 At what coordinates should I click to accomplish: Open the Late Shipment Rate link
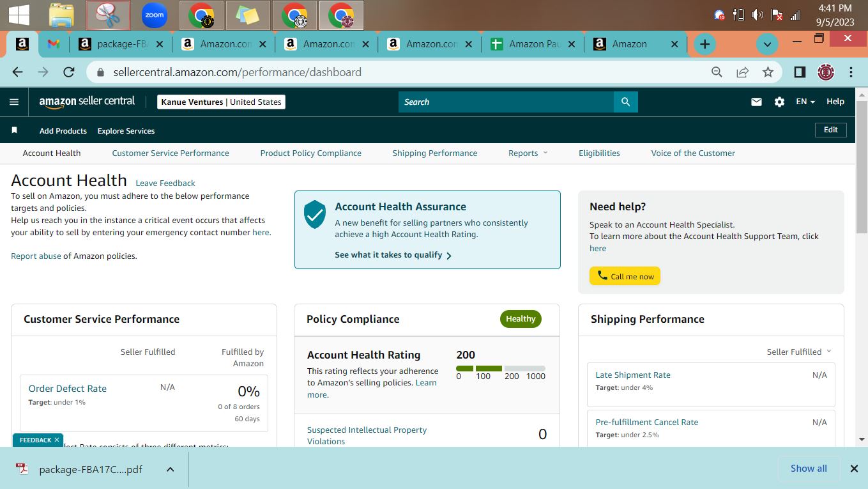tap(633, 375)
